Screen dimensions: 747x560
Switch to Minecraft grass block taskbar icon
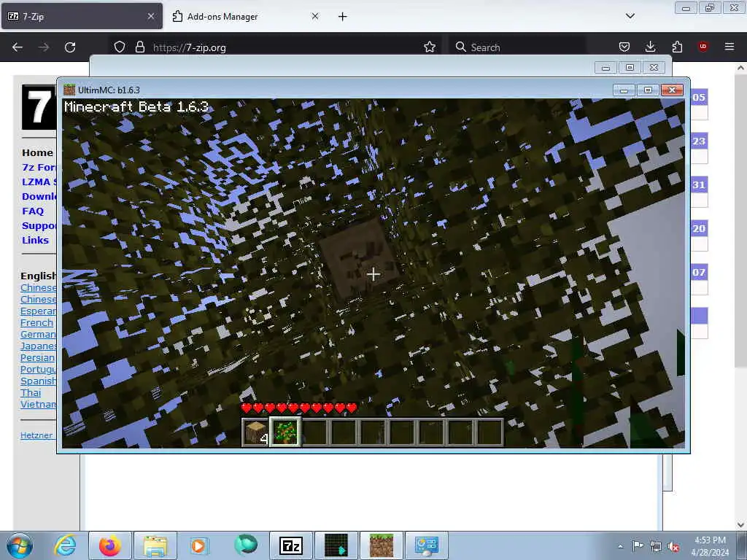[382, 545]
